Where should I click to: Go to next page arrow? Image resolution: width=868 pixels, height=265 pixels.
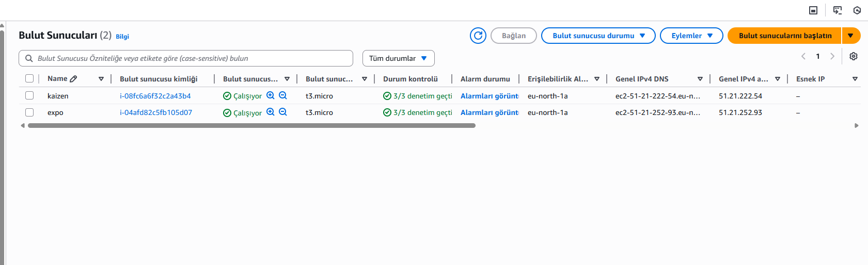[x=832, y=56]
